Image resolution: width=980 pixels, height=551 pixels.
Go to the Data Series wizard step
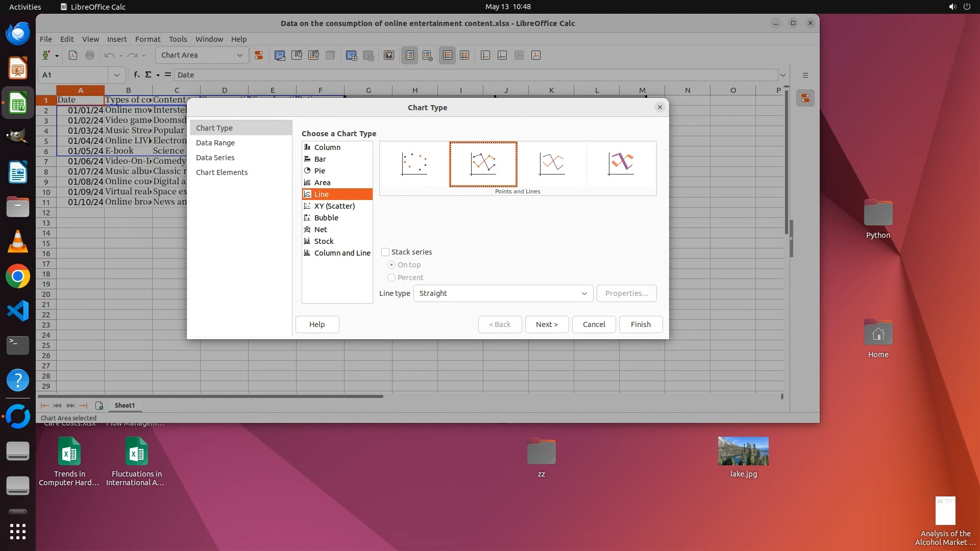point(215,158)
